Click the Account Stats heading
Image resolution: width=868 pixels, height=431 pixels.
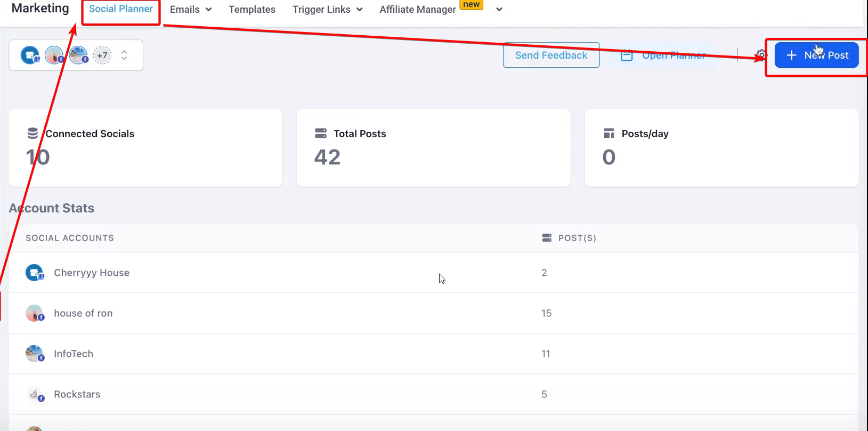coord(52,208)
